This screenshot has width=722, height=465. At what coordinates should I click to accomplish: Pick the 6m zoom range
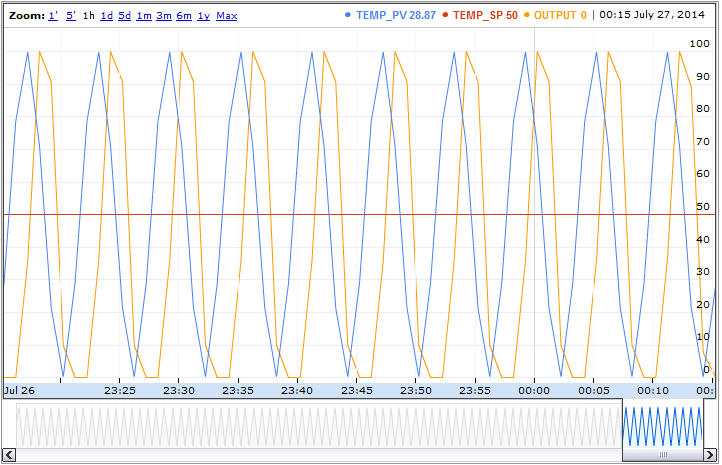pyautogui.click(x=184, y=16)
